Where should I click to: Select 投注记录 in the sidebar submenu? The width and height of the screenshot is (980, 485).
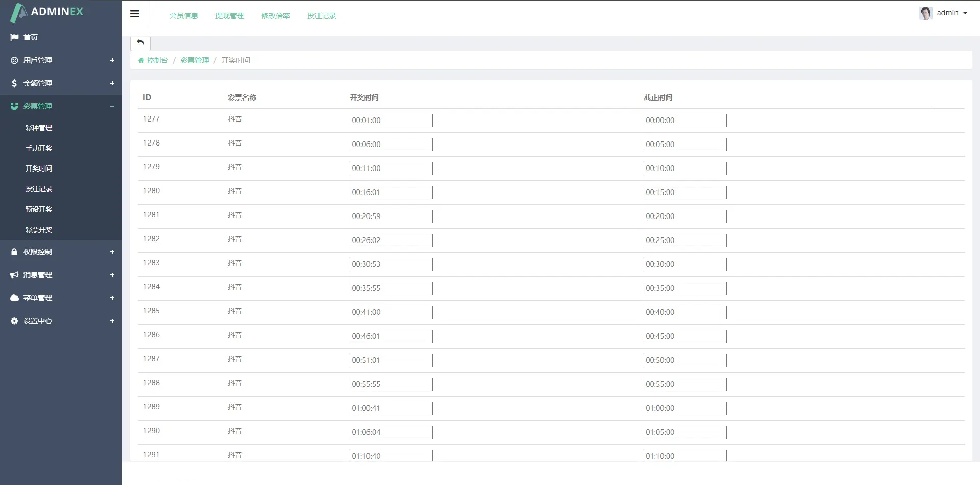(39, 189)
